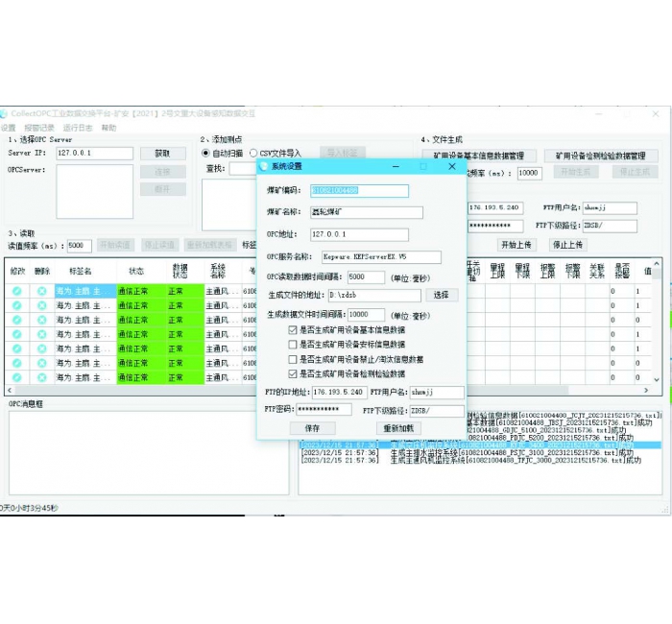Click the delete icon in the fourth table row
Image resolution: width=672 pixels, height=624 pixels.
pyautogui.click(x=42, y=334)
